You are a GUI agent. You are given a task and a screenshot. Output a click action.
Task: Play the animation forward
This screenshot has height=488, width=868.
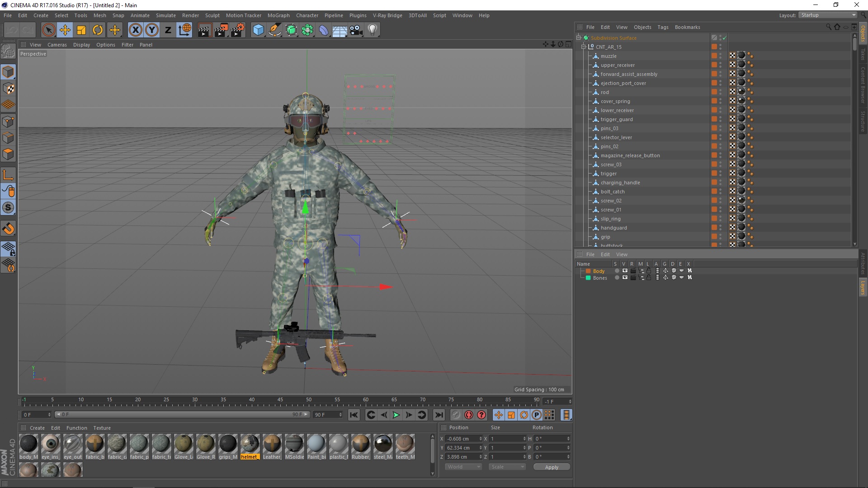point(396,415)
